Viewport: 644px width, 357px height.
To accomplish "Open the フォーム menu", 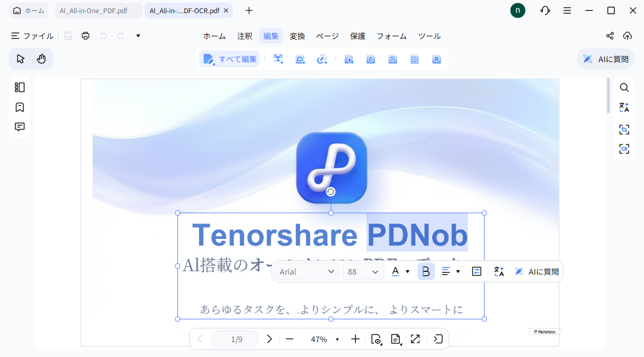I will [x=392, y=36].
